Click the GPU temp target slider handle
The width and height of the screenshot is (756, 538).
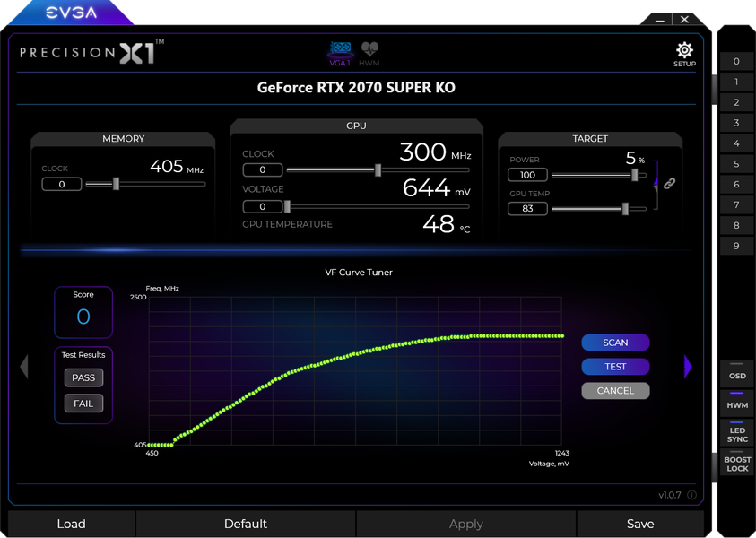(625, 209)
